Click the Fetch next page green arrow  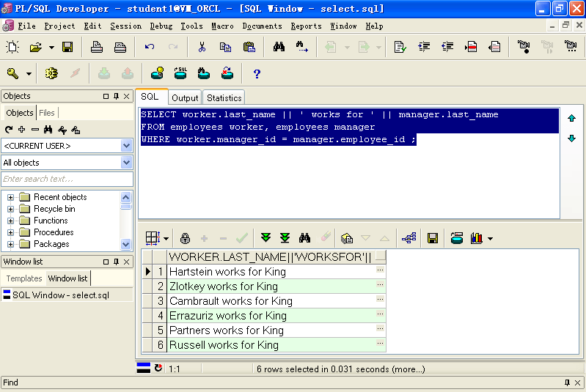point(265,238)
